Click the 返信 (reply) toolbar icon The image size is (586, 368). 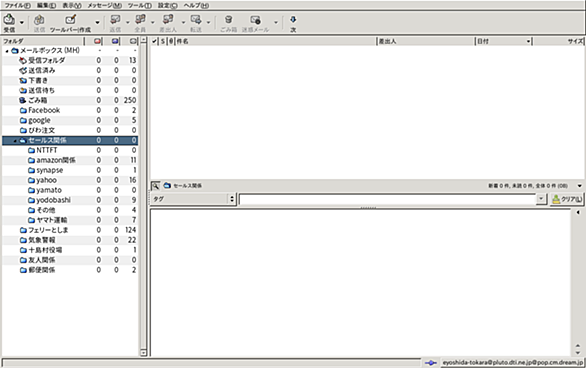(115, 20)
